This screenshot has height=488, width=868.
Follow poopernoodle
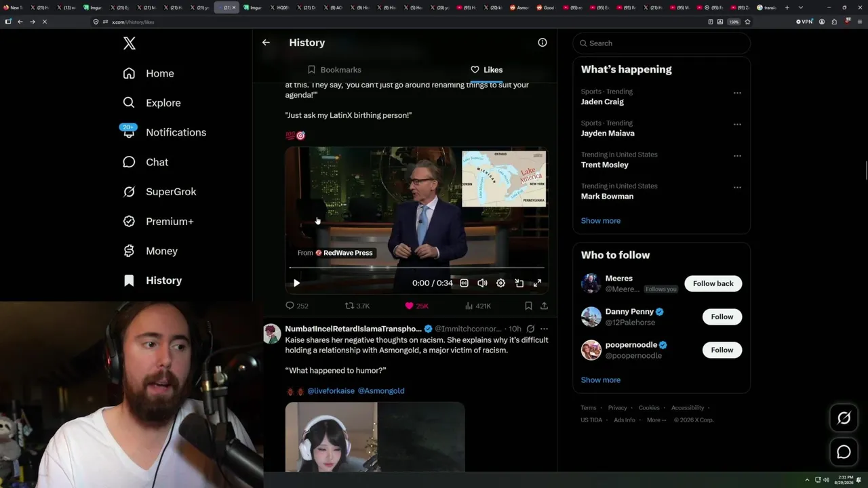[722, 350]
